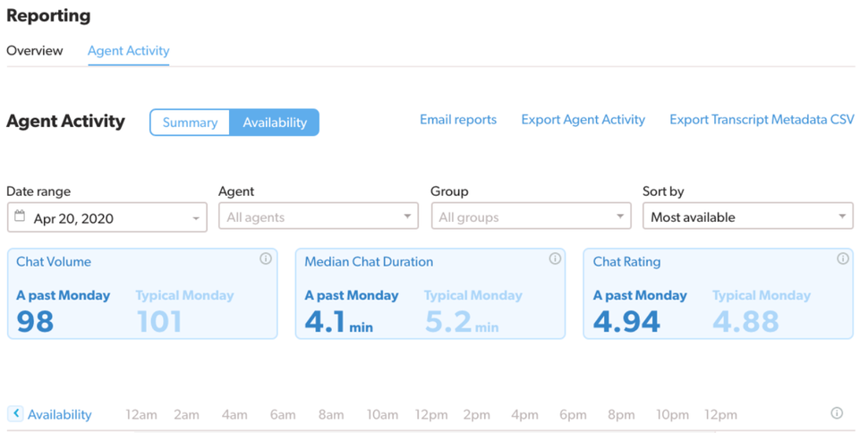
Task: Click the Chat Volume stat card
Action: pos(142,294)
